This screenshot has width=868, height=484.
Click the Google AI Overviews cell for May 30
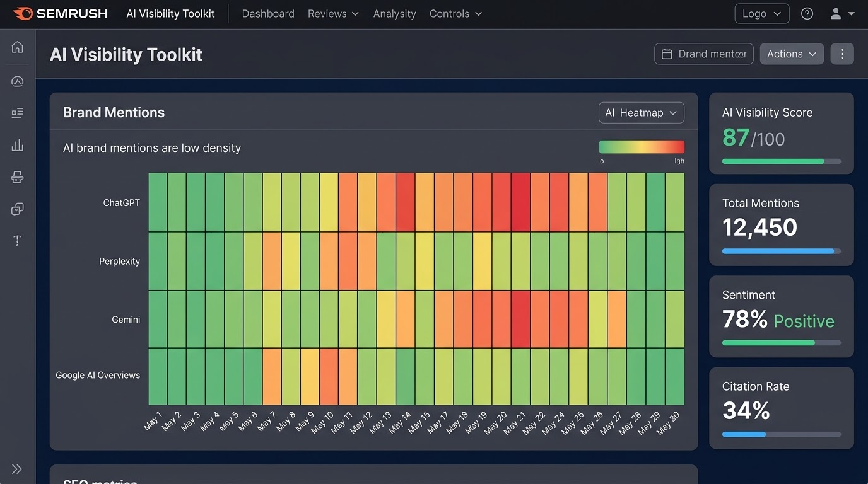(x=675, y=376)
